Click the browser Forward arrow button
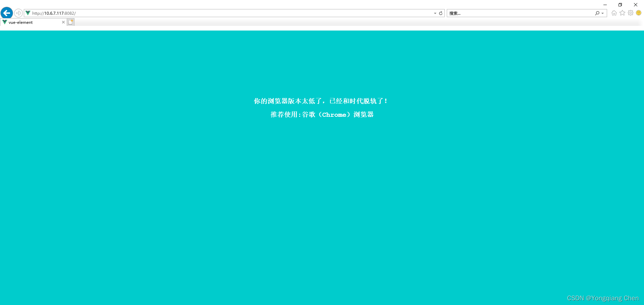The width and height of the screenshot is (644, 305). point(18,13)
